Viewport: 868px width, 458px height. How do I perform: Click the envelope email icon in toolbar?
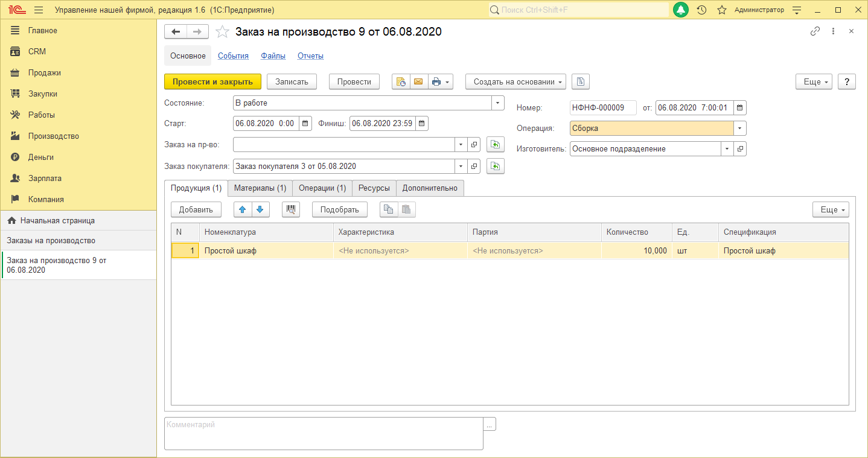pos(418,81)
